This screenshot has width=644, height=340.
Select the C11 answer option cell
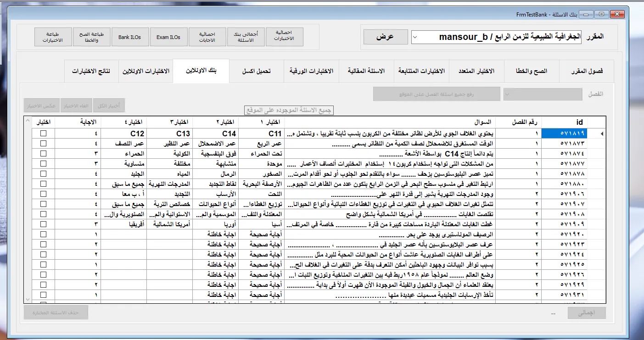[262, 133]
